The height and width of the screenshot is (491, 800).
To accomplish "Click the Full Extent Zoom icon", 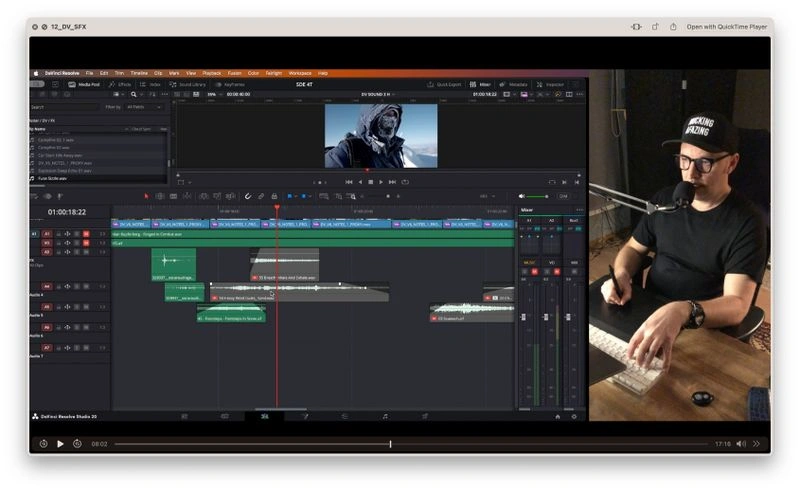I will coord(323,196).
